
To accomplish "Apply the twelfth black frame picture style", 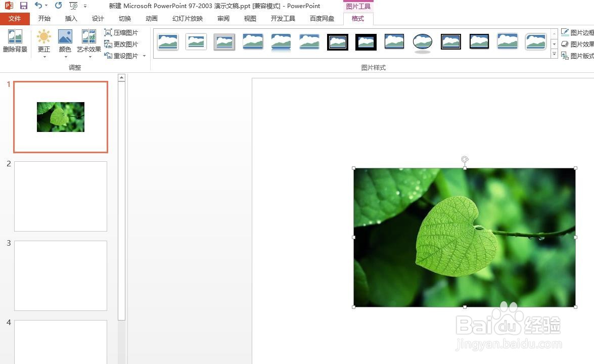I will pos(479,41).
